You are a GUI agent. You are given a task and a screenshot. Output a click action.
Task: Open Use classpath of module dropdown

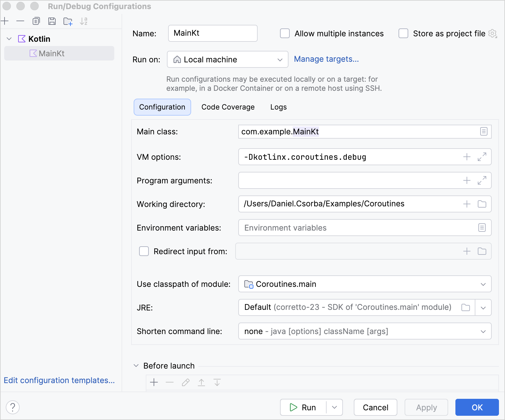[365, 284]
